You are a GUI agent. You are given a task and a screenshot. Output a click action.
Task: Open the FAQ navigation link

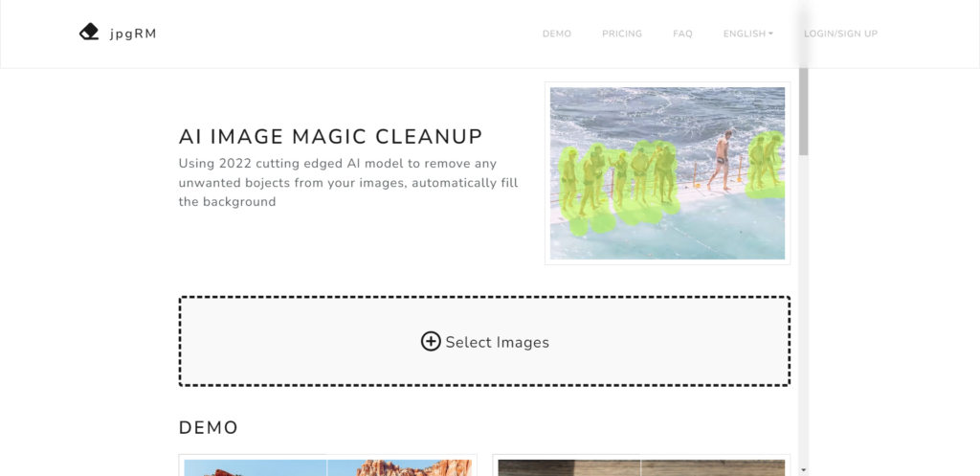682,34
